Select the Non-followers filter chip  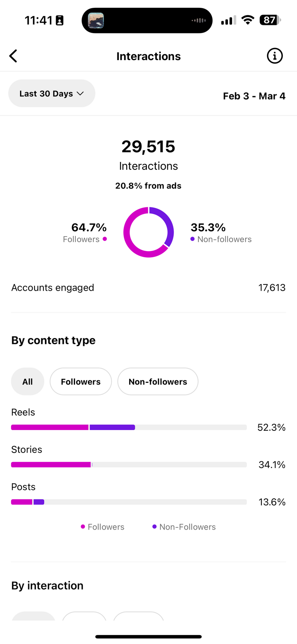(158, 381)
